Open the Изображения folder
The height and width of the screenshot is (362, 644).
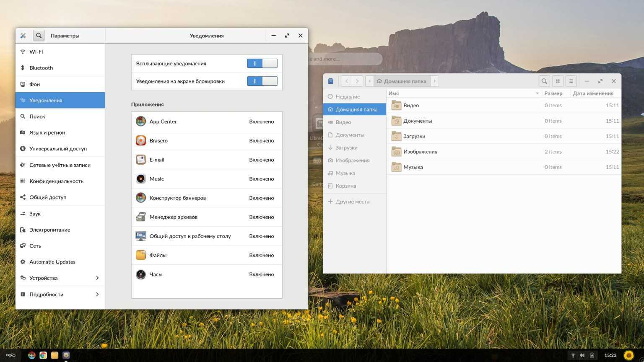420,152
